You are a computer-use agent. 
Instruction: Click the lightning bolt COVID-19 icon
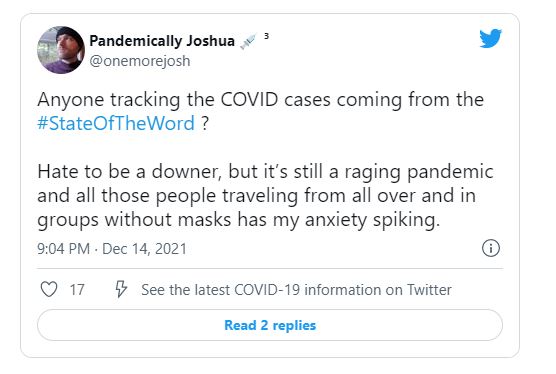pos(121,289)
